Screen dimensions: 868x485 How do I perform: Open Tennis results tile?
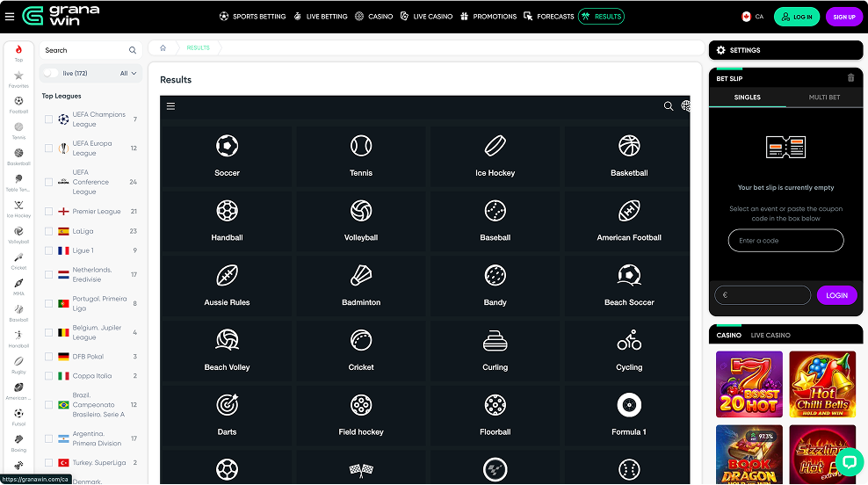[361, 156]
